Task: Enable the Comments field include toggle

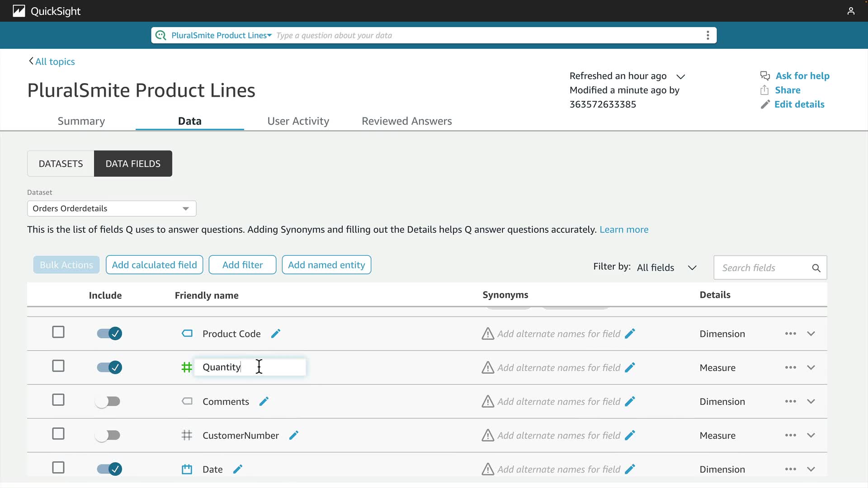Action: 108,401
